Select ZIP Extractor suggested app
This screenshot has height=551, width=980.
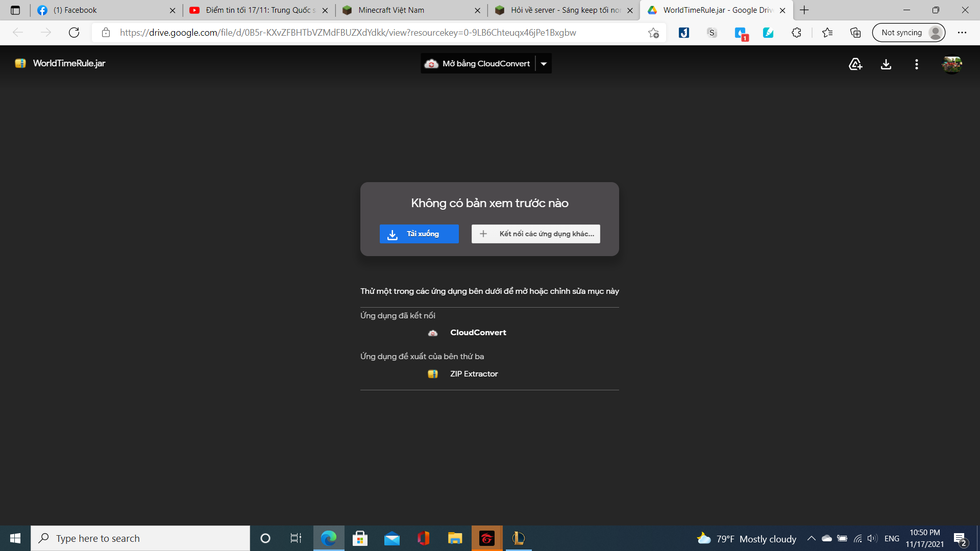coord(473,374)
